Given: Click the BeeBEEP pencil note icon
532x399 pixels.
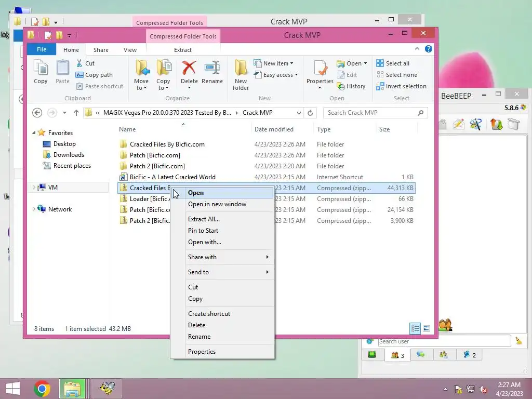Looking at the screenshot, I should pos(458,124).
